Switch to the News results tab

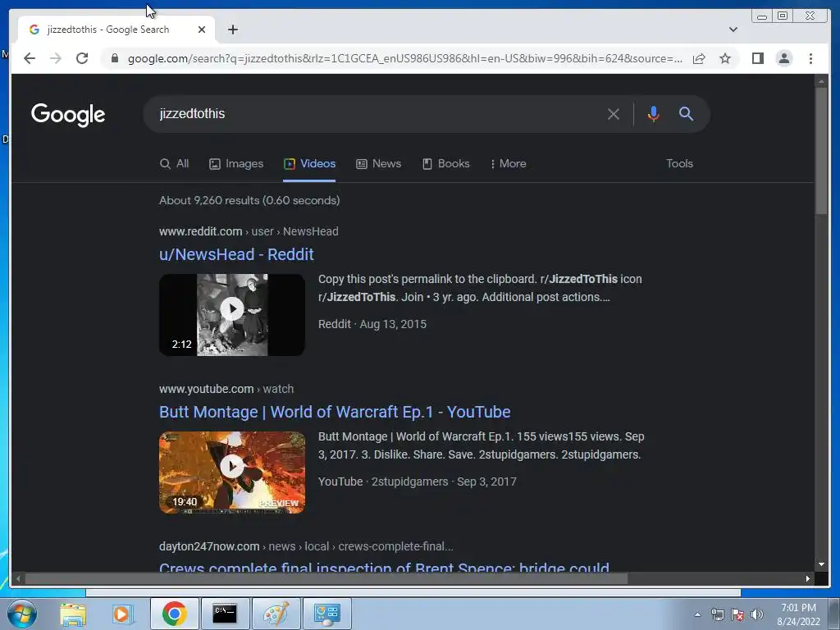[379, 163]
